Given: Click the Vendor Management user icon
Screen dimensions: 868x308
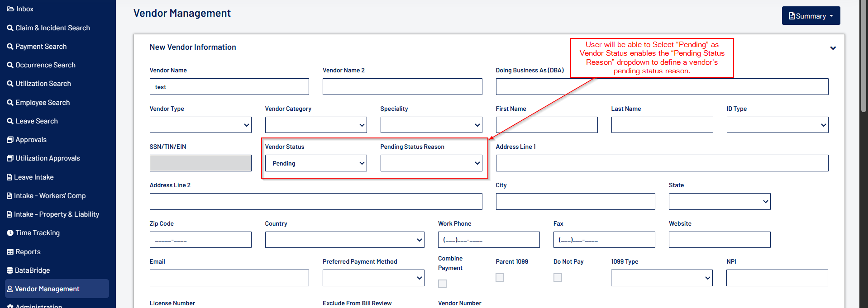Looking at the screenshot, I should click(x=10, y=289).
